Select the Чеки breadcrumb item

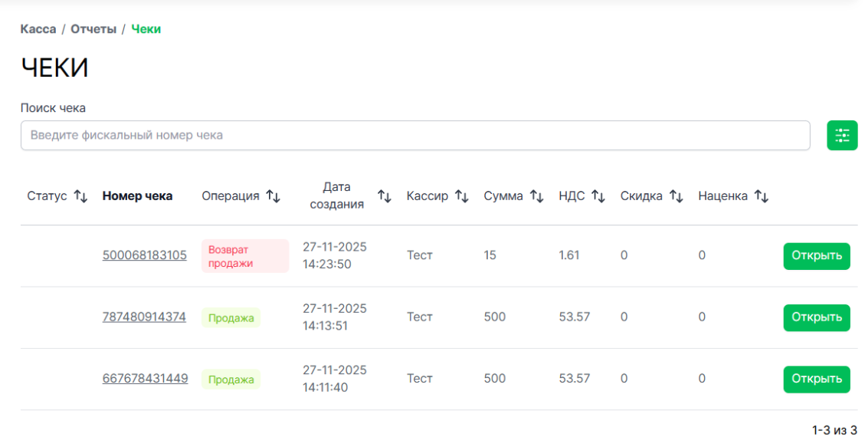coord(146,29)
